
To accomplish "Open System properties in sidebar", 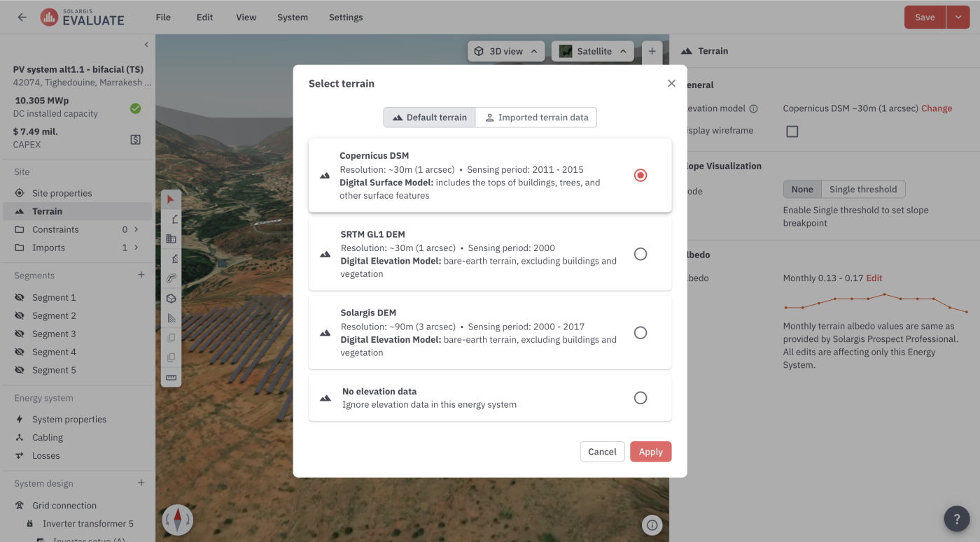I will click(x=77, y=420).
